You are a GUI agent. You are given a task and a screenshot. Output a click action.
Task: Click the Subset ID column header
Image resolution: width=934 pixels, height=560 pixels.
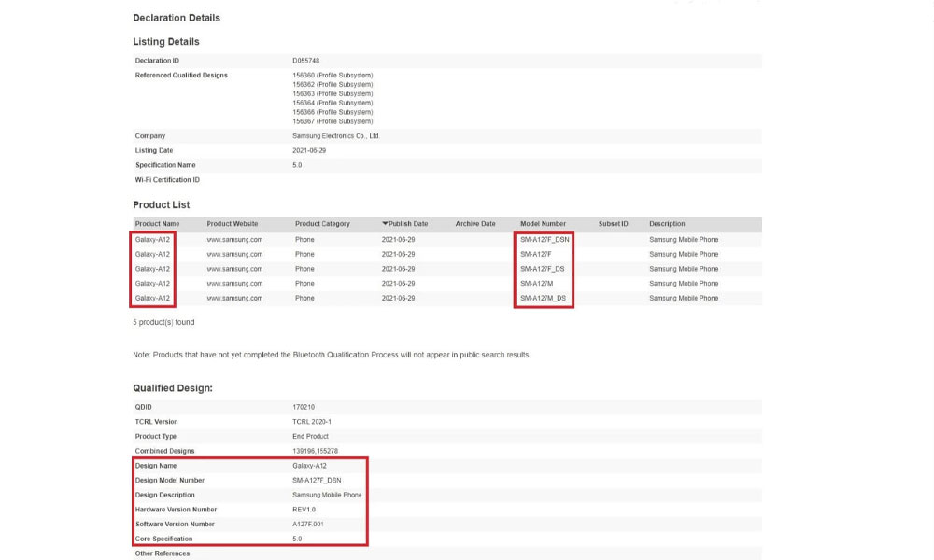point(613,224)
